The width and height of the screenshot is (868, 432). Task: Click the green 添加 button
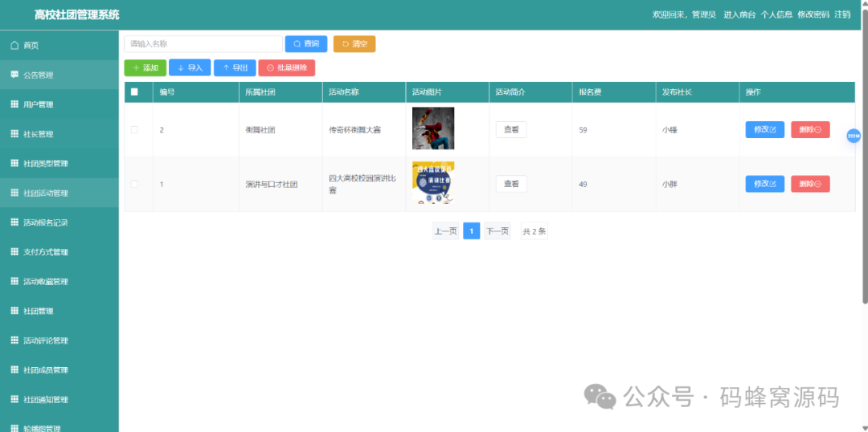click(145, 68)
